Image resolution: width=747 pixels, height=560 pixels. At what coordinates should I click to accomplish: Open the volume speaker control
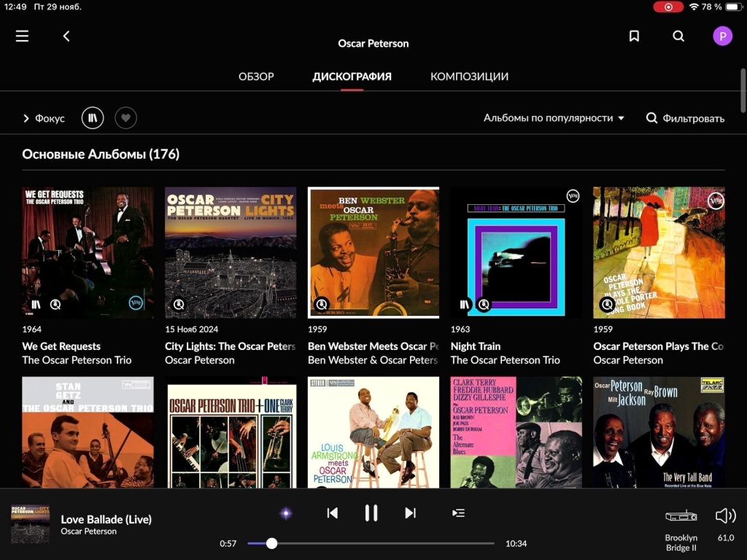click(726, 516)
